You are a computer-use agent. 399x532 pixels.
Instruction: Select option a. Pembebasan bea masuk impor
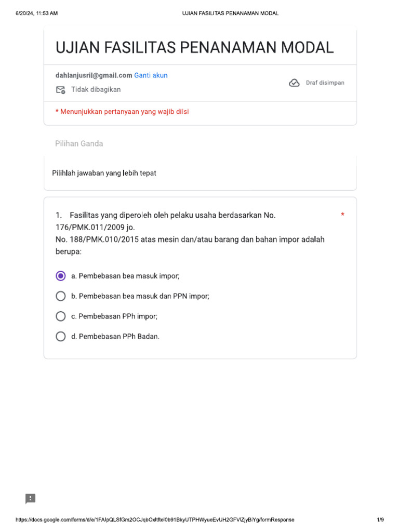point(61,276)
